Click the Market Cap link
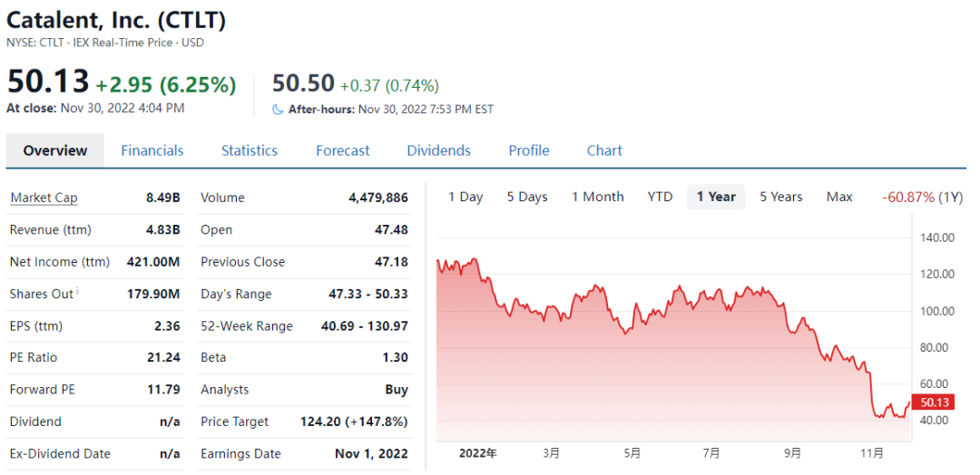 click(44, 198)
